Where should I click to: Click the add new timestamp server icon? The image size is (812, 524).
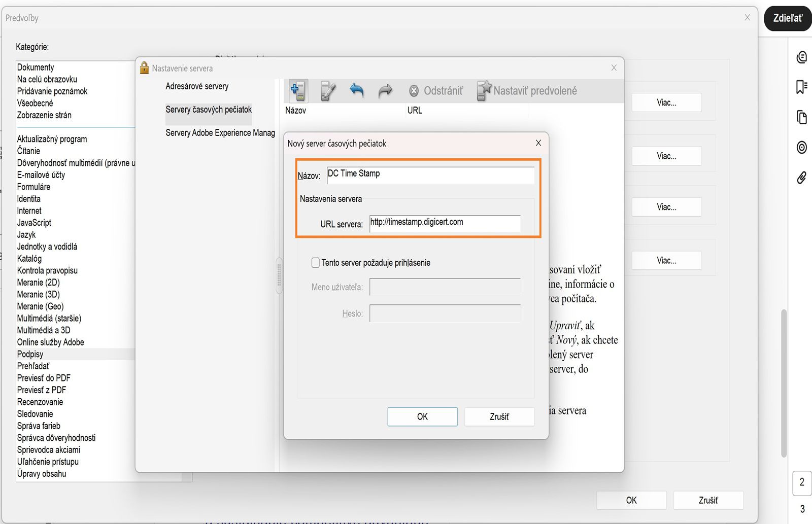[298, 91]
